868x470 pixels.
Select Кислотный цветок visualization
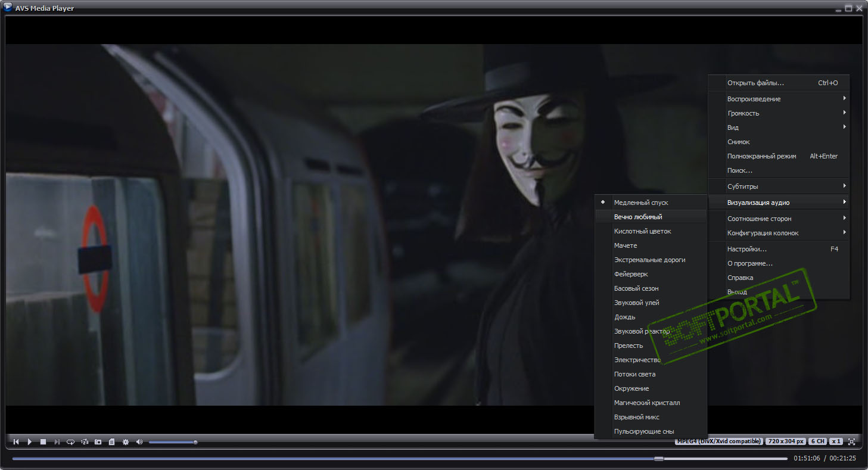tap(651, 231)
